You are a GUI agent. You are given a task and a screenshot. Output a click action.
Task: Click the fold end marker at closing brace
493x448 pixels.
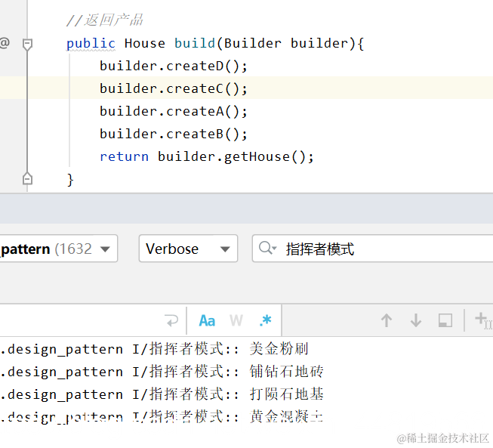click(27, 179)
